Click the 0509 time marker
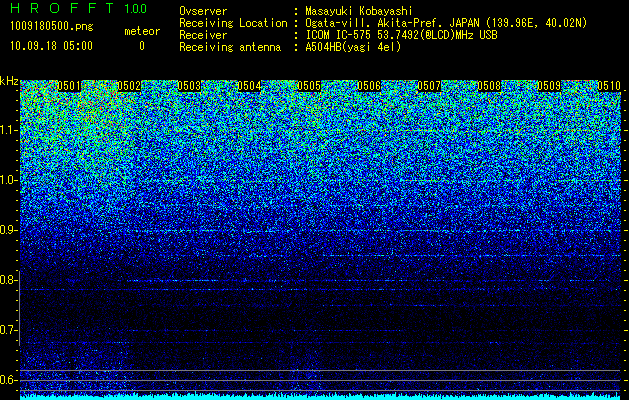 tap(549, 86)
